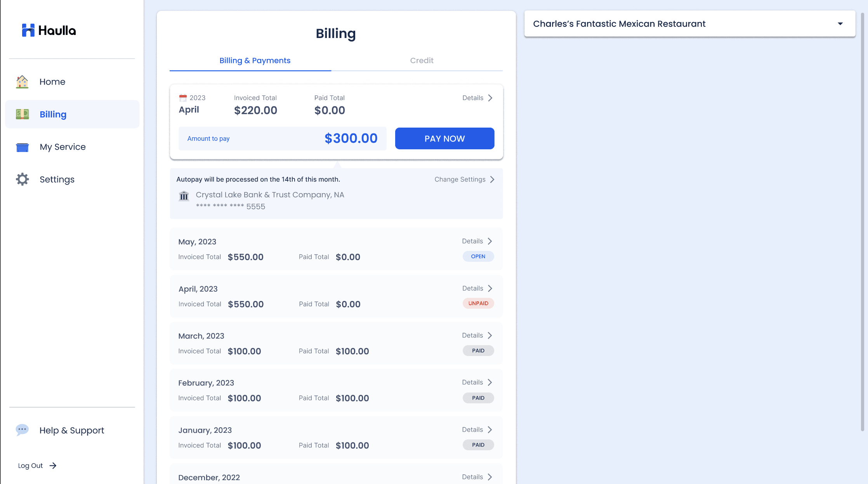Click the My Service dumpster icon
This screenshot has height=484, width=868.
tap(22, 147)
